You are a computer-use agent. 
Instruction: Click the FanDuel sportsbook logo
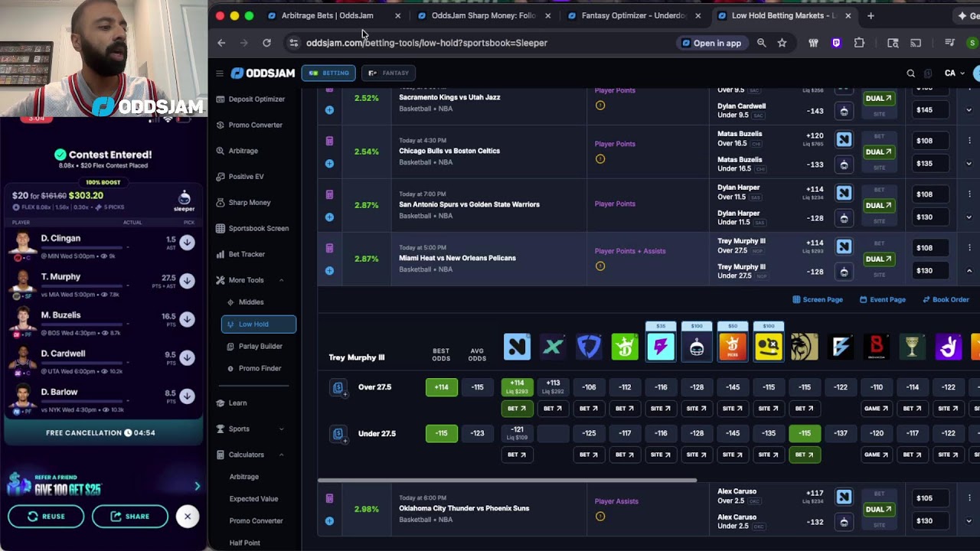pyautogui.click(x=589, y=347)
